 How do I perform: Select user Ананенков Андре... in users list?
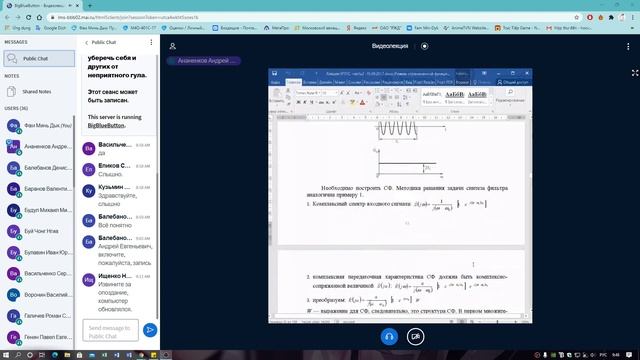coord(39,146)
